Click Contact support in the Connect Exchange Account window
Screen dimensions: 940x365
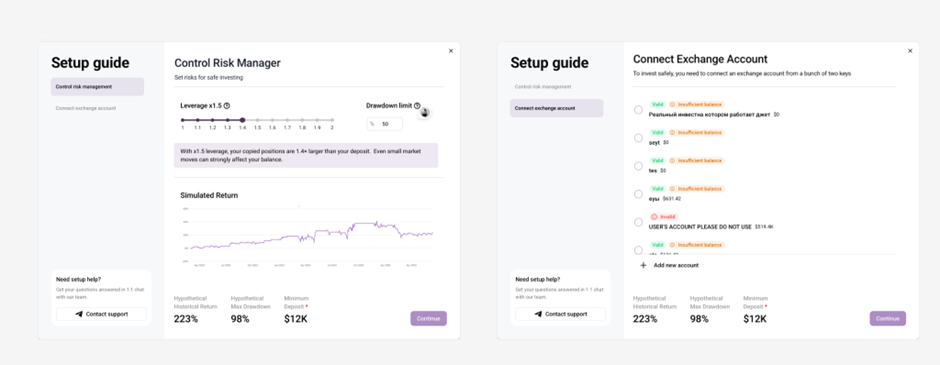point(561,314)
